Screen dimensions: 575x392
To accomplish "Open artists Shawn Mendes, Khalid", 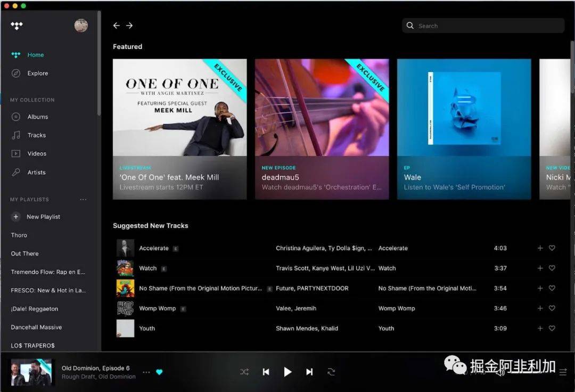I will coord(307,329).
